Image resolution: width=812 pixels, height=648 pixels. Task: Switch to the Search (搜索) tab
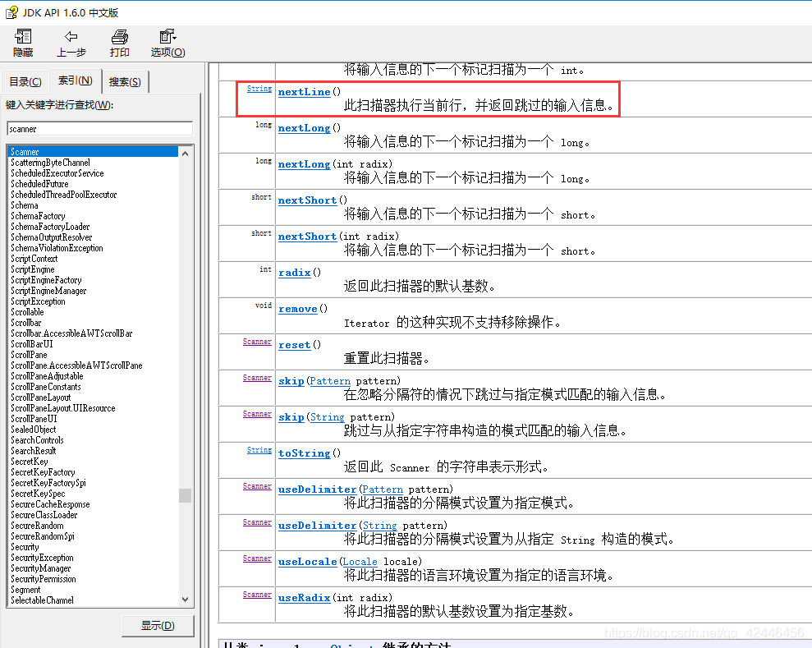125,82
